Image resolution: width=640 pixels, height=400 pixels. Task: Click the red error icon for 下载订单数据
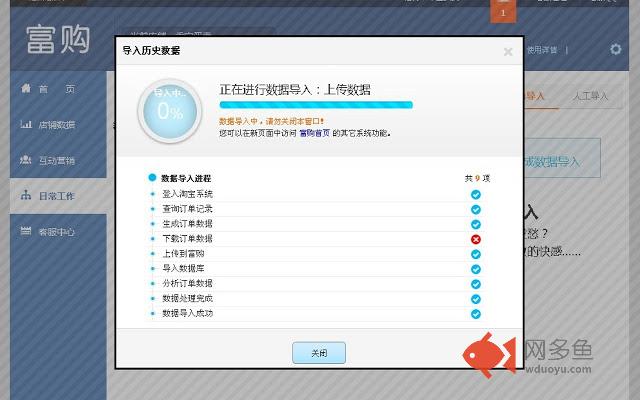(476, 239)
